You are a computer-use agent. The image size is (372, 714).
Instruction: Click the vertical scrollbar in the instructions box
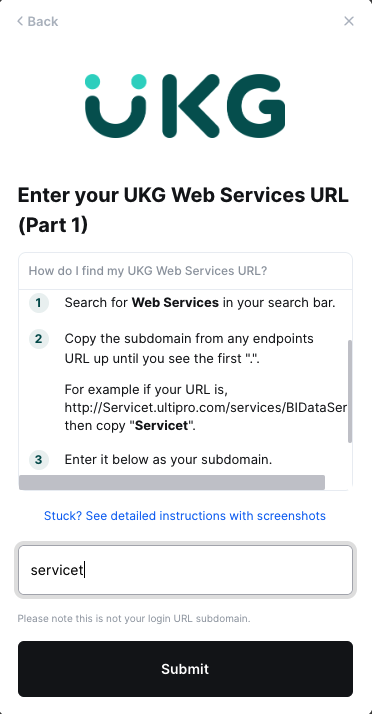(x=350, y=391)
